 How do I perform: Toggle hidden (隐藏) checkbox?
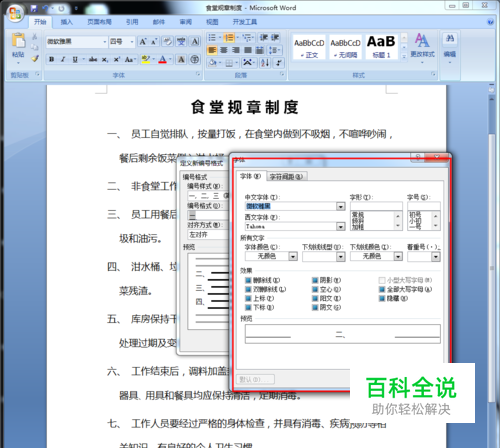382,298
